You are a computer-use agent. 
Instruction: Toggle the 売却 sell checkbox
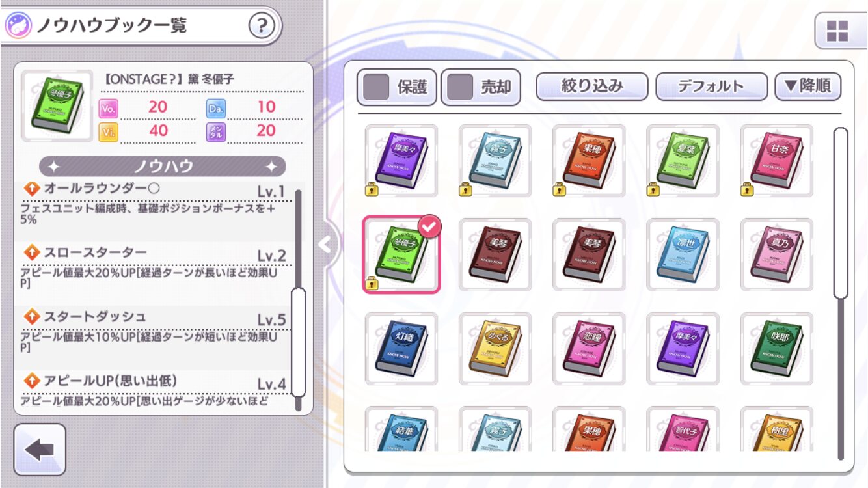(x=460, y=87)
